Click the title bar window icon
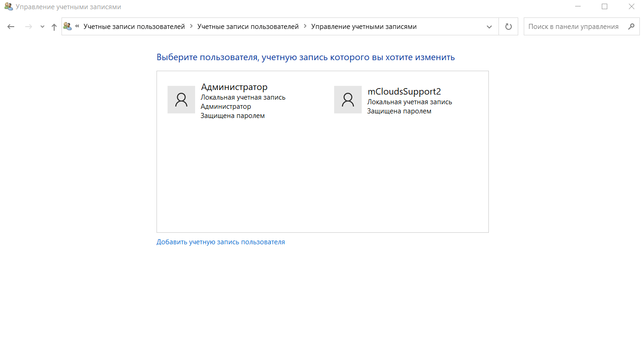The image size is (644, 337). [8, 7]
